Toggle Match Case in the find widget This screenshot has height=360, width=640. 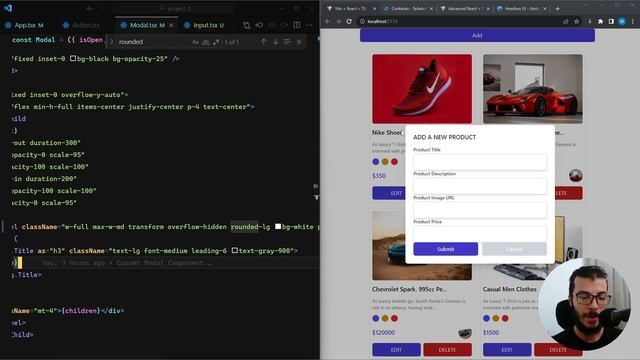[x=195, y=42]
